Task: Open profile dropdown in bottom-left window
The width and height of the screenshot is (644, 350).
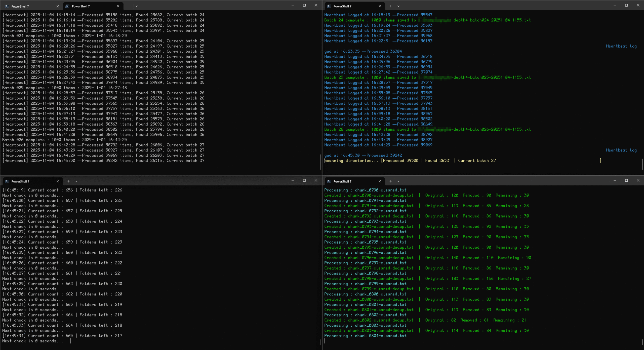Action: pyautogui.click(x=76, y=181)
